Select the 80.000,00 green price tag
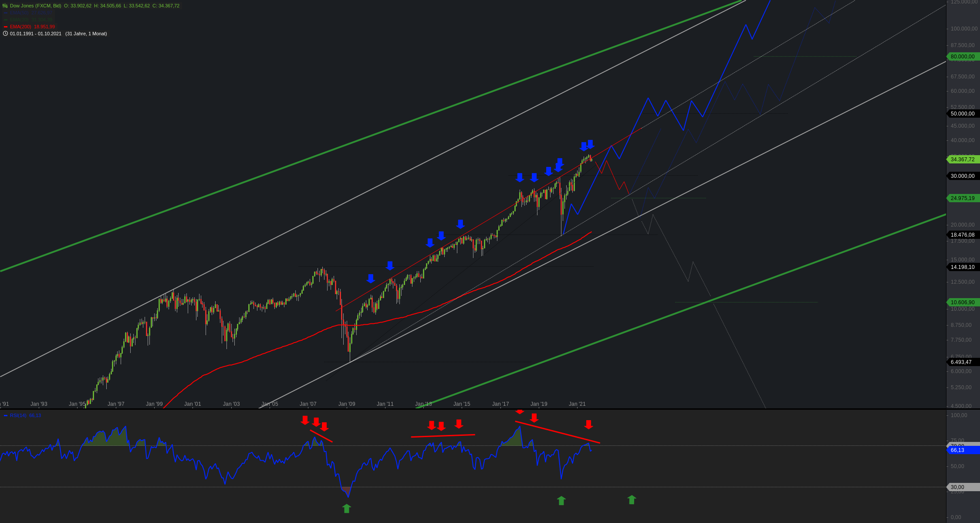The height and width of the screenshot is (523, 980). [x=963, y=57]
